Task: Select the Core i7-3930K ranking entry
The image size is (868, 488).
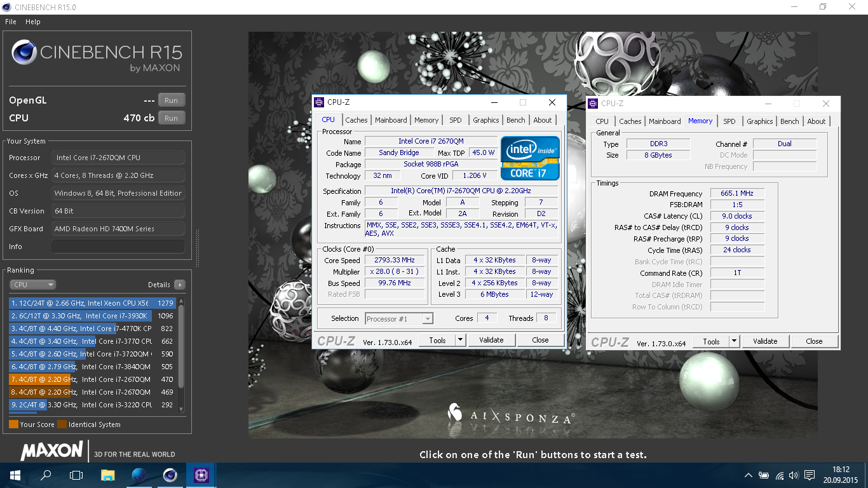Action: 92,316
